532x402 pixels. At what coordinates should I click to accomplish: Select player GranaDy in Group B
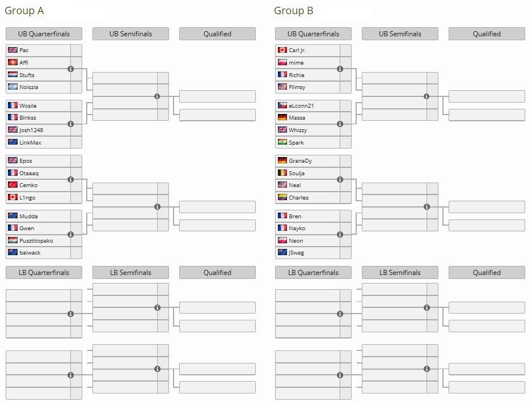[300, 161]
